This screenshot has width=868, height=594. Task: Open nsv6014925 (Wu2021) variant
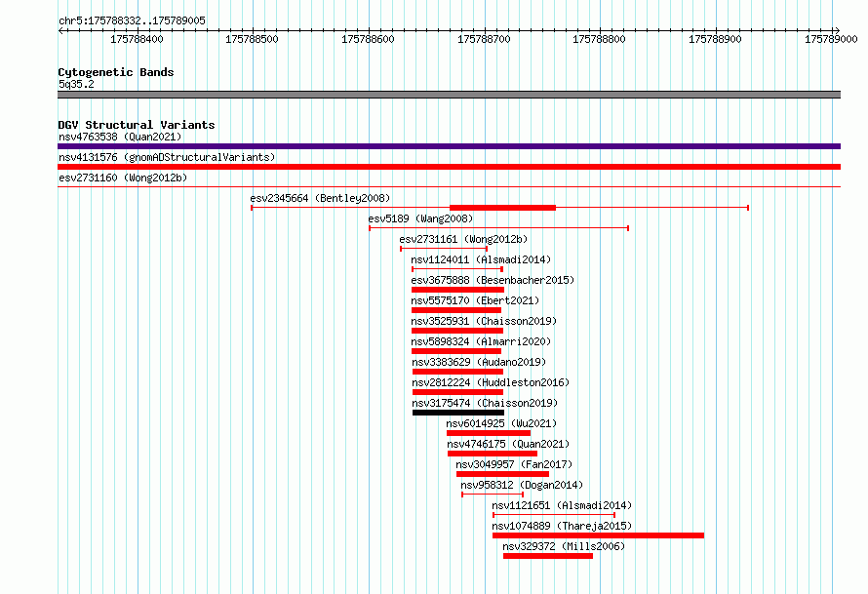501,423
